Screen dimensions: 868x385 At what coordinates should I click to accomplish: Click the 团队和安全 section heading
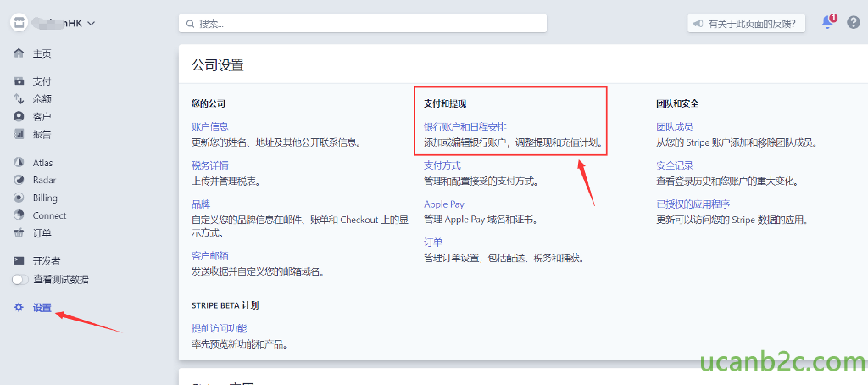tap(677, 103)
